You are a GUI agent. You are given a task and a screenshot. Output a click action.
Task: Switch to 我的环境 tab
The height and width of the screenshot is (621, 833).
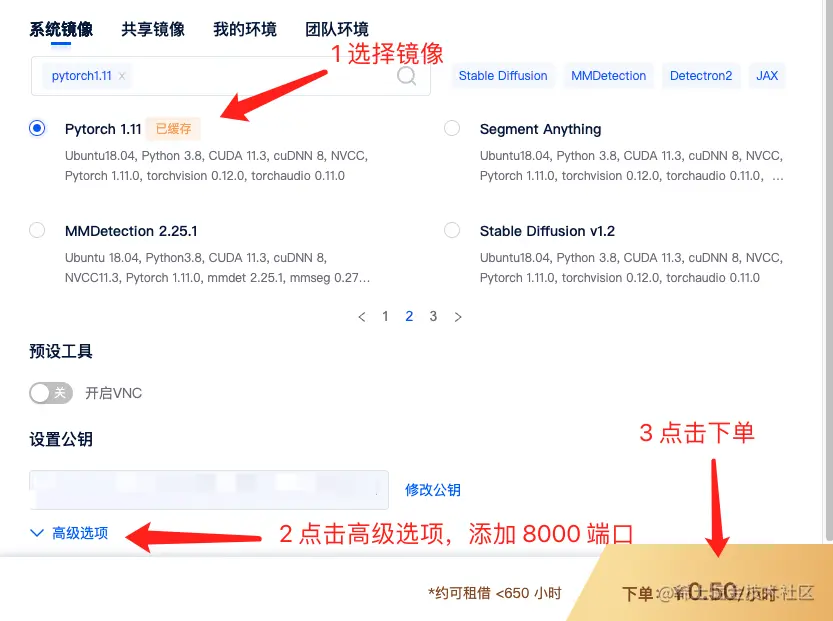tap(245, 29)
